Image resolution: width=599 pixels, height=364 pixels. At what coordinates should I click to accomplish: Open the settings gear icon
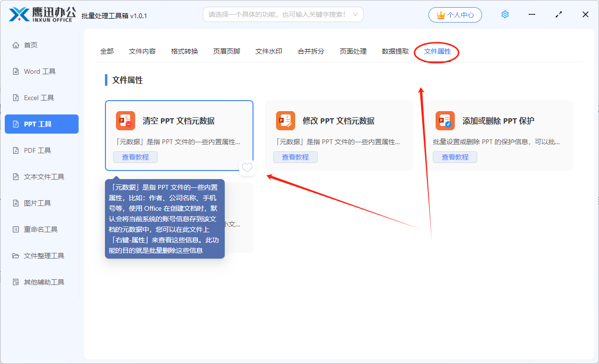[505, 14]
